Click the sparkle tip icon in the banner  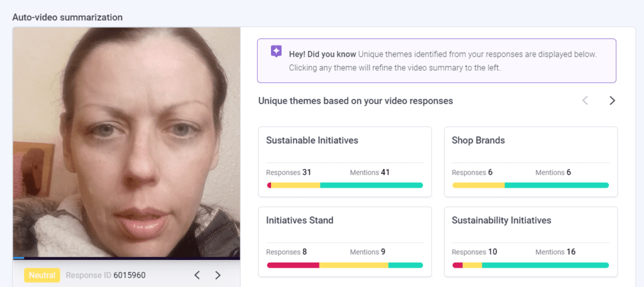(x=276, y=51)
